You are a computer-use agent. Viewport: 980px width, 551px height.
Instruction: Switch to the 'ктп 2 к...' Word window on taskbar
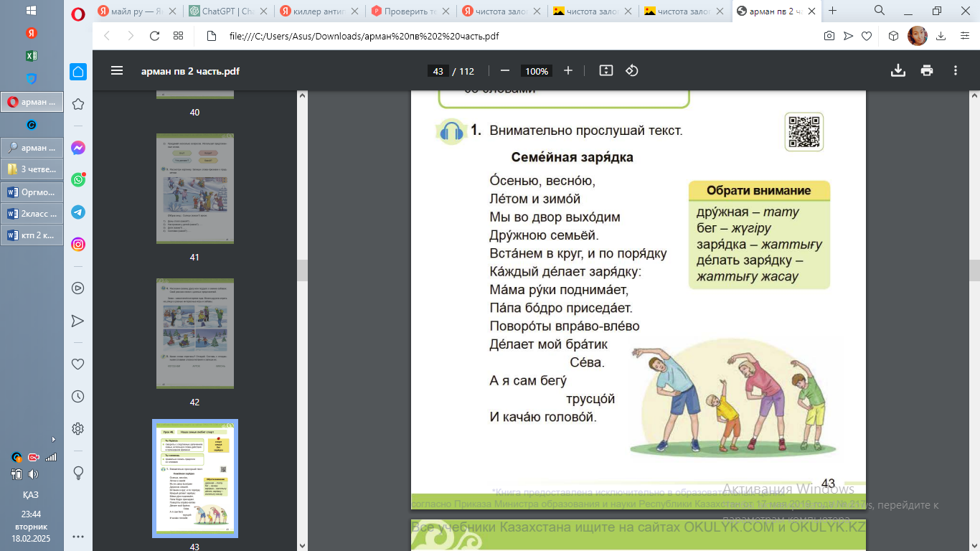32,235
